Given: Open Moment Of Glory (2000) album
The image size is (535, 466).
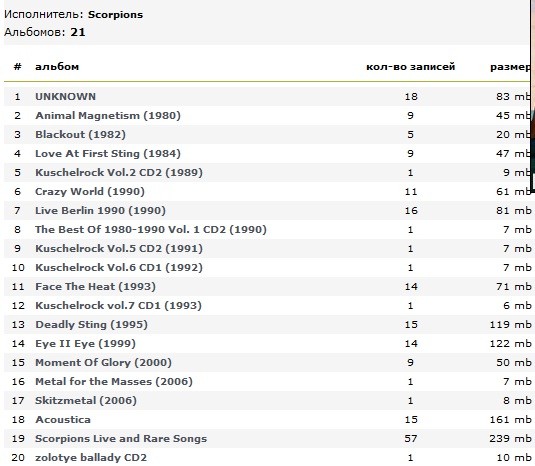Looking at the screenshot, I should pos(103,363).
